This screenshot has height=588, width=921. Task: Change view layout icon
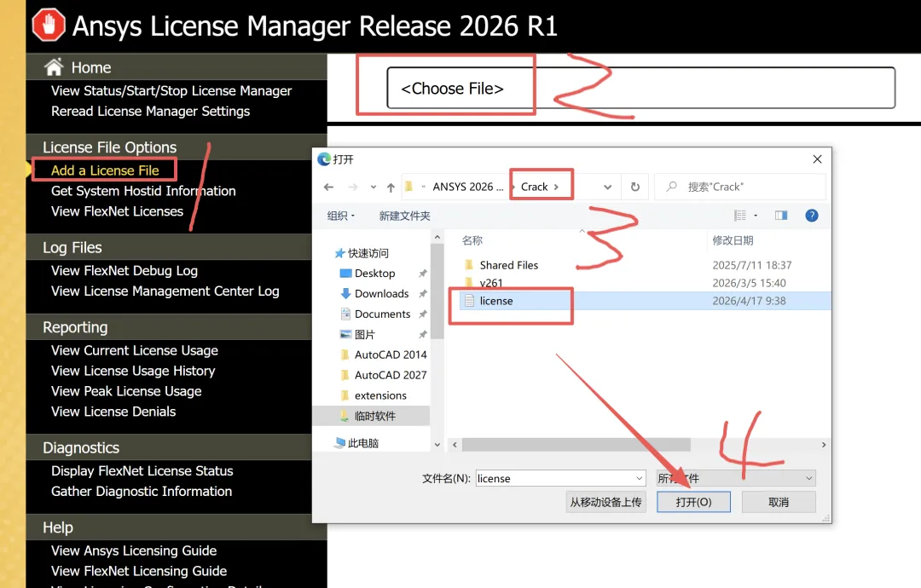point(740,216)
